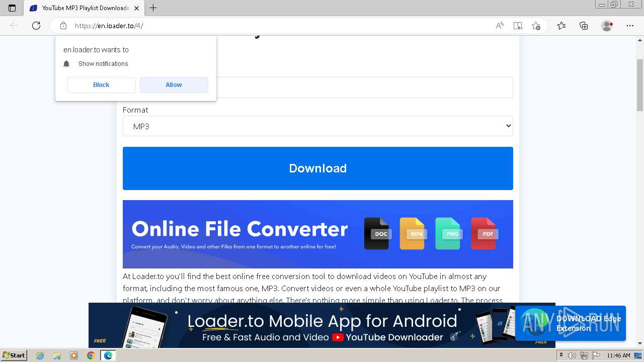This screenshot has width=644, height=362.
Task: Click the MP4 file icon in banner
Action: click(x=413, y=233)
